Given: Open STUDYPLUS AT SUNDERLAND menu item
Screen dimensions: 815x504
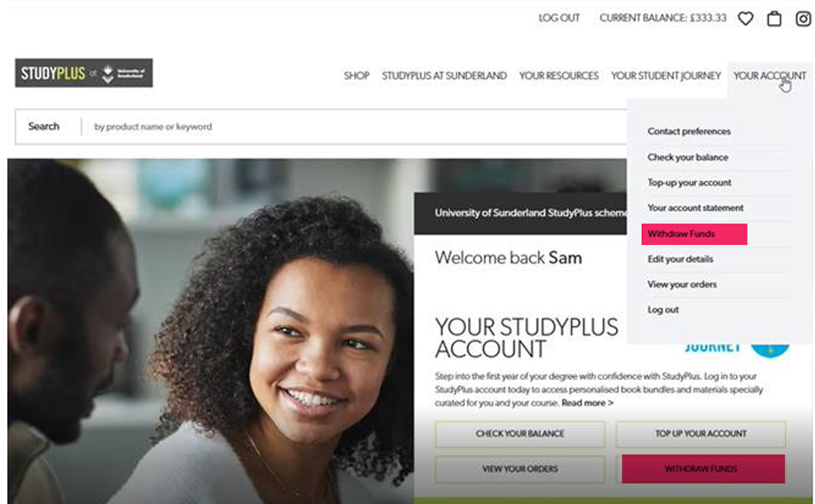Looking at the screenshot, I should 444,75.
